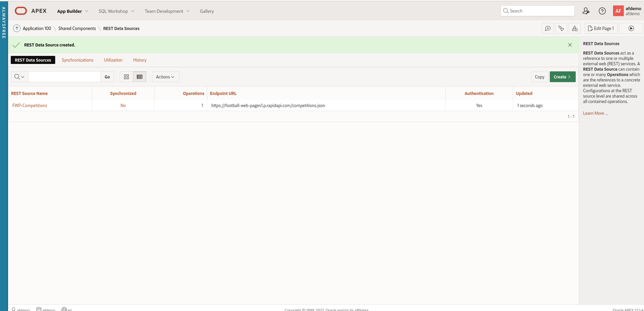Enable report view layout toggle
Viewport: 644px width, 311px height.
pos(139,76)
